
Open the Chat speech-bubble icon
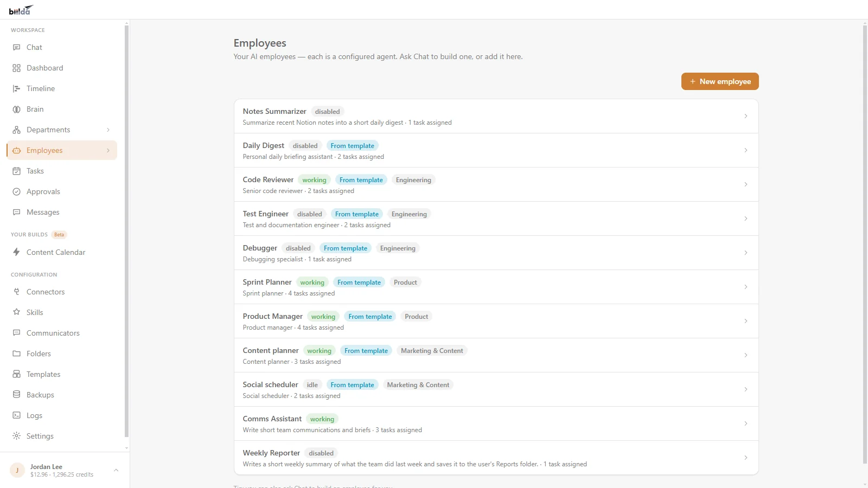pyautogui.click(x=16, y=47)
